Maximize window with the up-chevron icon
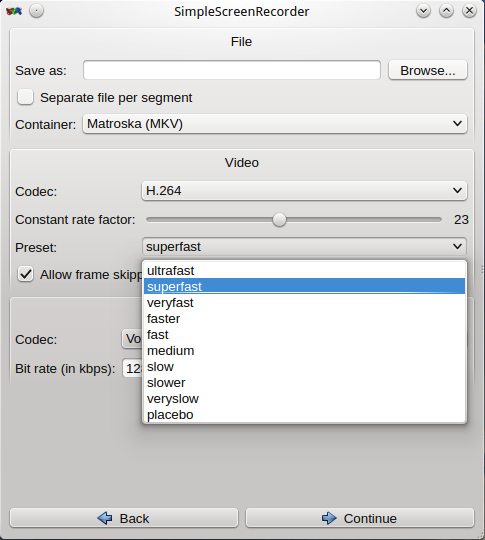This screenshot has width=485, height=540. tap(446, 11)
